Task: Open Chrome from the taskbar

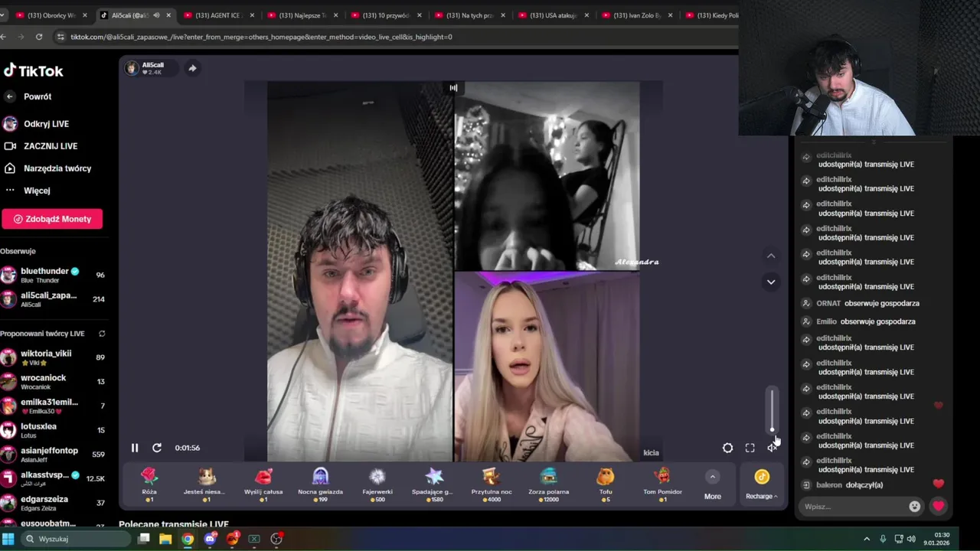Action: [x=188, y=539]
